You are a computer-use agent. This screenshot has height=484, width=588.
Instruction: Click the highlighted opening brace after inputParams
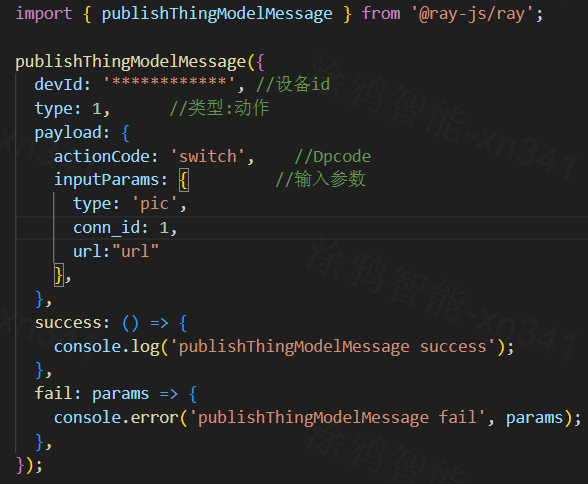click(184, 181)
